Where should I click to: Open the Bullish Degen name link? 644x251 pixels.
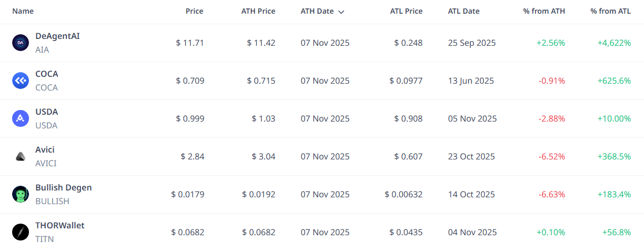point(63,188)
